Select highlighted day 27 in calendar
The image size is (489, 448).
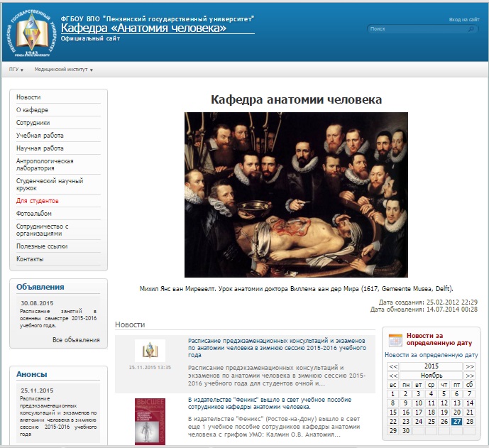457,422
